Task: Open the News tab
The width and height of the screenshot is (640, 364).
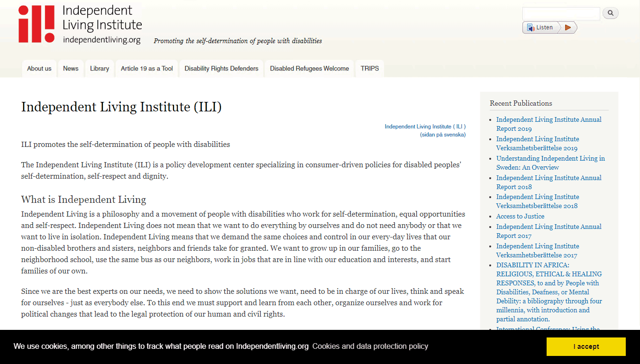Action: 71,69
